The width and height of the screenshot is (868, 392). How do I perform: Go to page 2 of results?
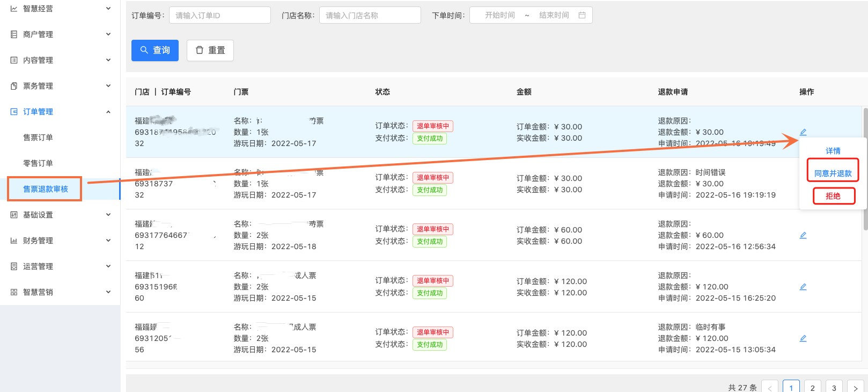pyautogui.click(x=813, y=388)
